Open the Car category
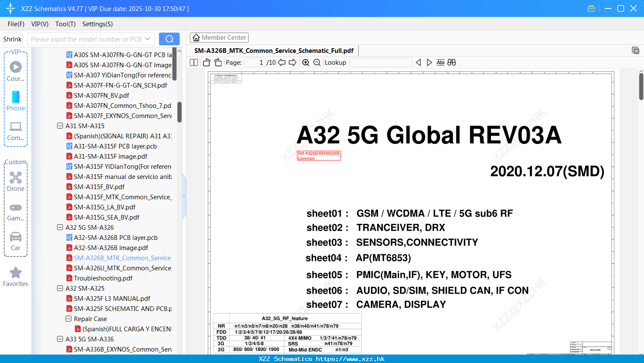This screenshot has width=644, height=363. pyautogui.click(x=16, y=241)
